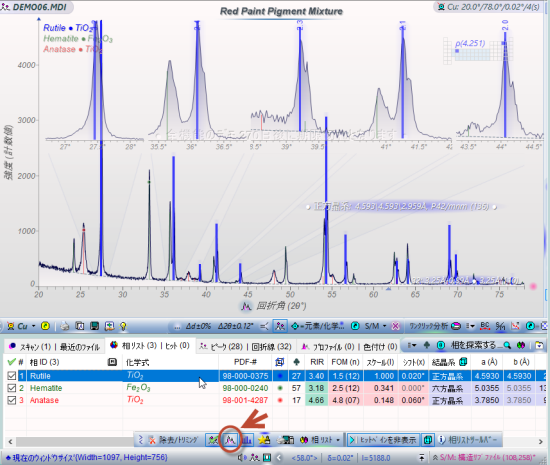This screenshot has height=465, width=550.
Task: Click the blue color dot in Rutile row
Action: (280, 376)
